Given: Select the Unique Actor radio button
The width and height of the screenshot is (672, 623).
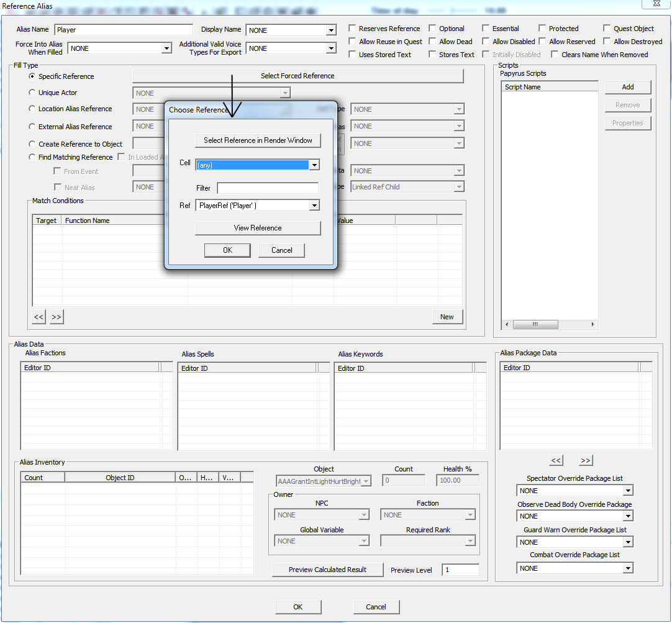Looking at the screenshot, I should (x=32, y=93).
